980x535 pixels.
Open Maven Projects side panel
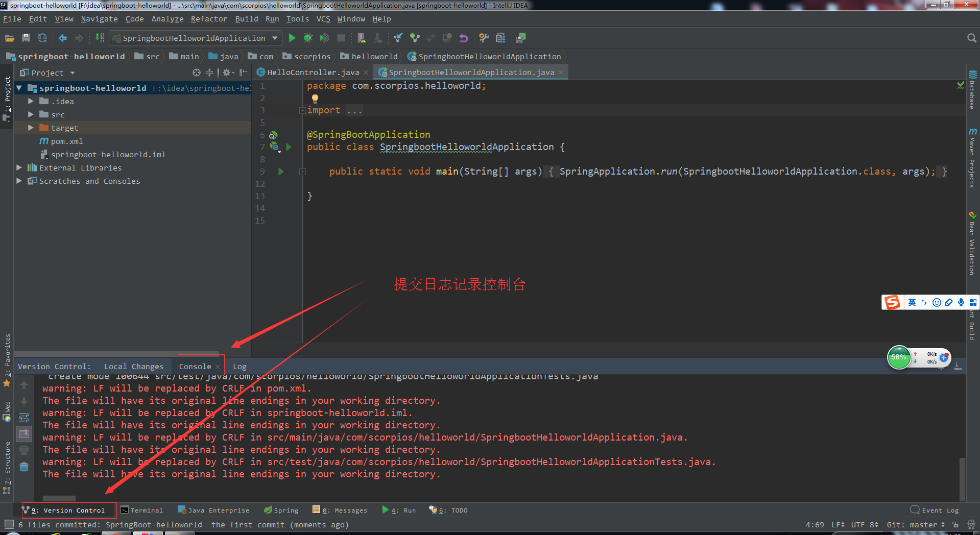coord(972,158)
